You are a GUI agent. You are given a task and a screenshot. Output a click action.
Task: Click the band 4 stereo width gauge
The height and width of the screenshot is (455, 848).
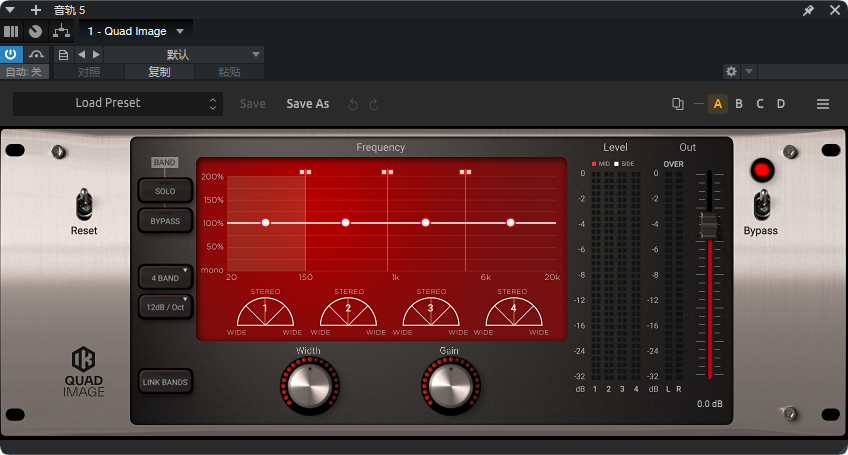(514, 312)
